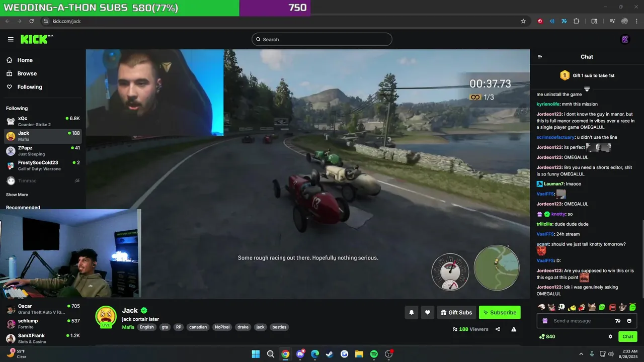Open Discord from the taskbar
Image resolution: width=644 pixels, height=362 pixels.
click(300, 354)
